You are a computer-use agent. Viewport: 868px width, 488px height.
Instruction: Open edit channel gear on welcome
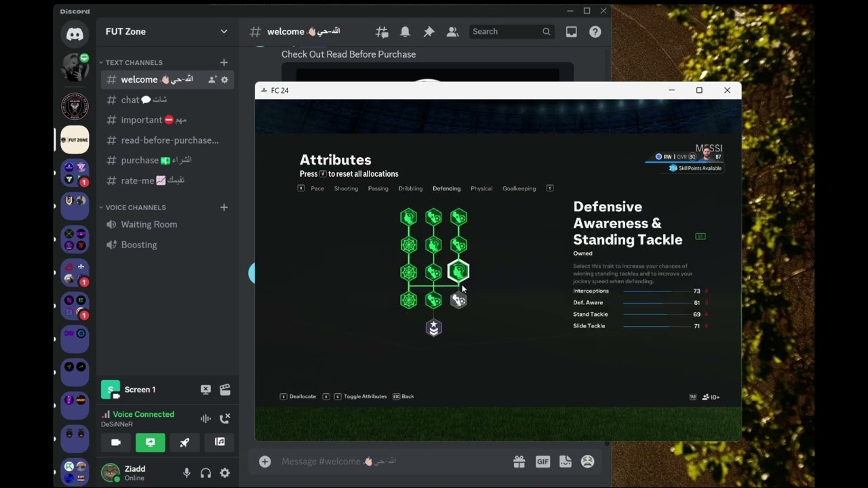pyautogui.click(x=224, y=79)
